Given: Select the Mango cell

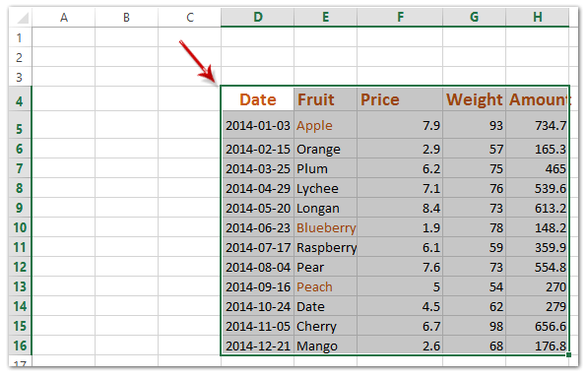Looking at the screenshot, I should click(x=325, y=346).
